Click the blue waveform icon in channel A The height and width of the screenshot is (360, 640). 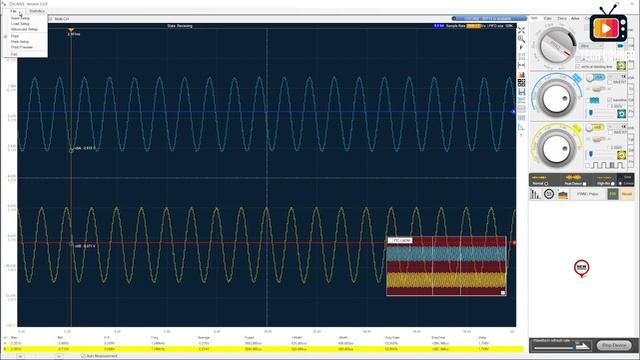[595, 100]
